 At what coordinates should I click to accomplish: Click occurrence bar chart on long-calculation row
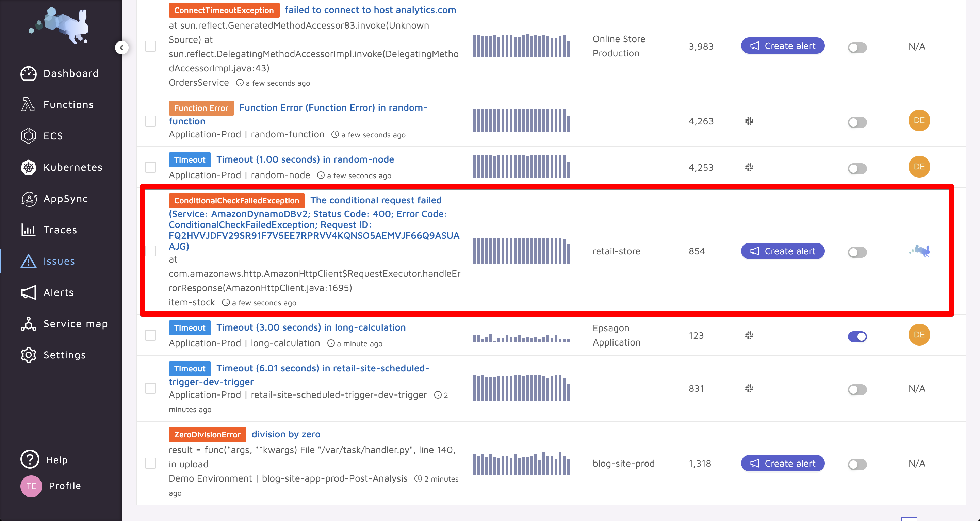click(521, 338)
